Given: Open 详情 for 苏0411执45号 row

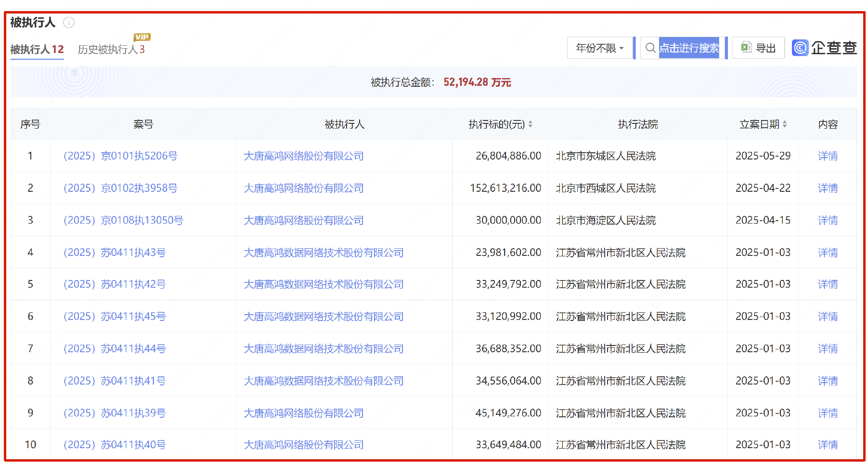Looking at the screenshot, I should 828,317.
